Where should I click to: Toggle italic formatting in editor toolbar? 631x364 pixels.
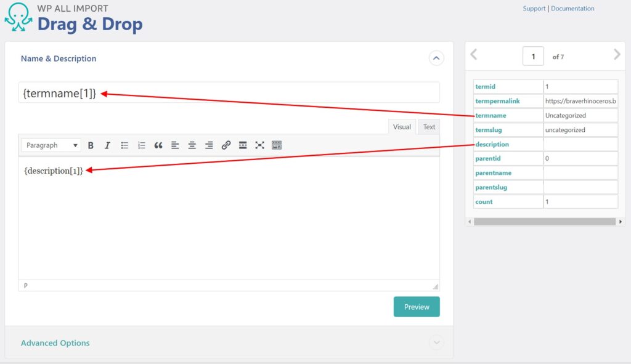107,145
